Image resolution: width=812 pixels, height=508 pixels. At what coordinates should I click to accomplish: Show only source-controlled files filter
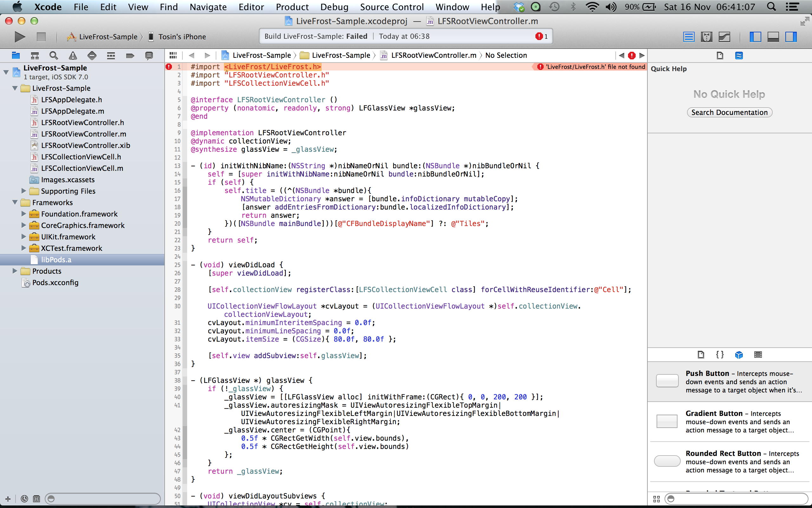[x=36, y=498]
